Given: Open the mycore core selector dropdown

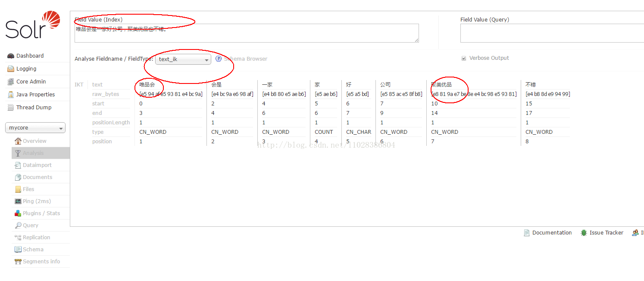Looking at the screenshot, I should coord(35,128).
